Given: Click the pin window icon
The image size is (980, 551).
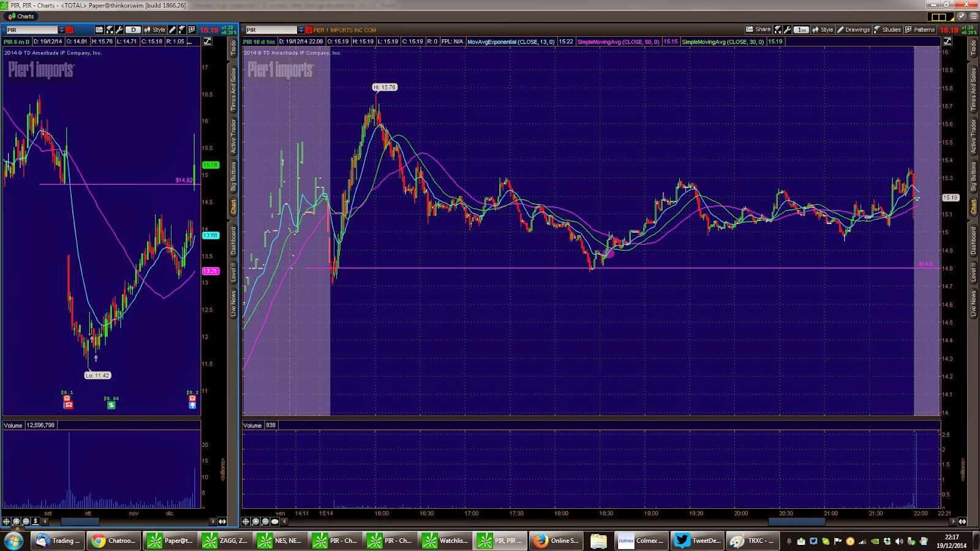Looking at the screenshot, I should (x=962, y=17).
